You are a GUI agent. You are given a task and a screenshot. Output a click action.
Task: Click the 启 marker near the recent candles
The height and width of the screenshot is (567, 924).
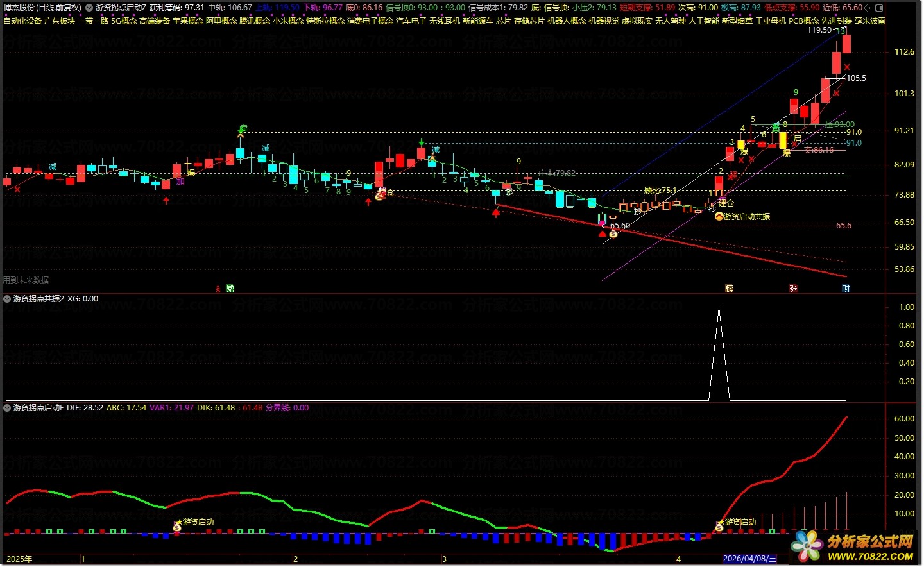coord(798,138)
